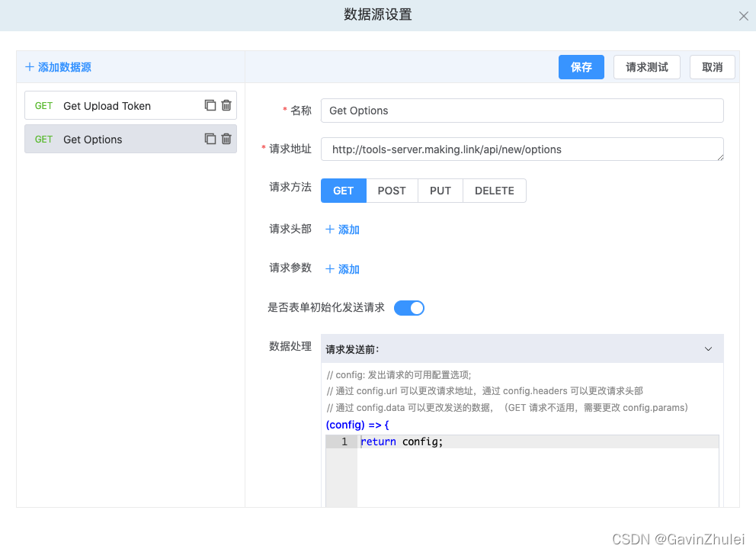Viewport: 756px width, 552px height.
Task: Click the 取消 button
Action: pyautogui.click(x=712, y=67)
